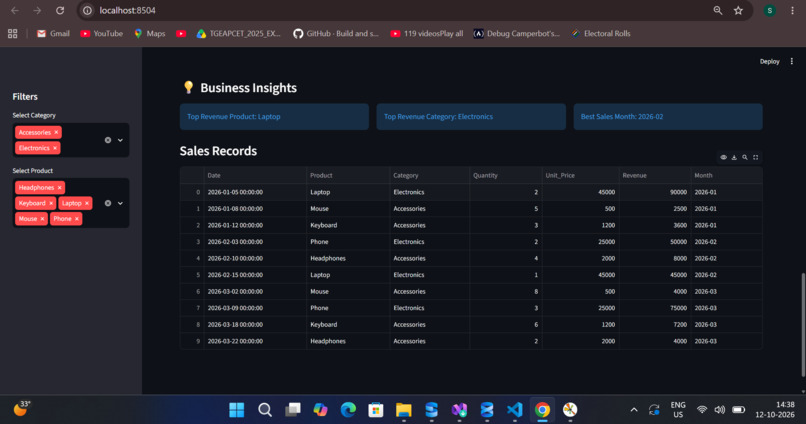Open Chrome three-dot menu

[x=792, y=10]
